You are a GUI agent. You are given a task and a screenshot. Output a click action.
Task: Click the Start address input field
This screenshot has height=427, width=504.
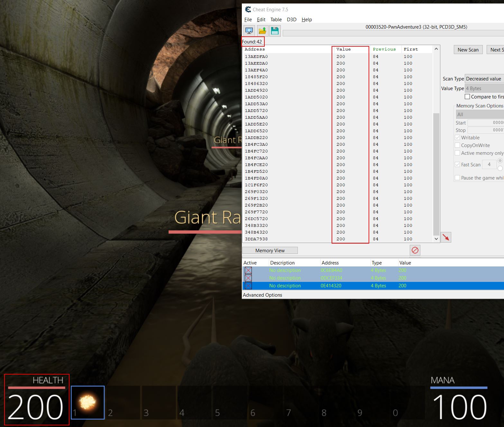tap(486, 123)
